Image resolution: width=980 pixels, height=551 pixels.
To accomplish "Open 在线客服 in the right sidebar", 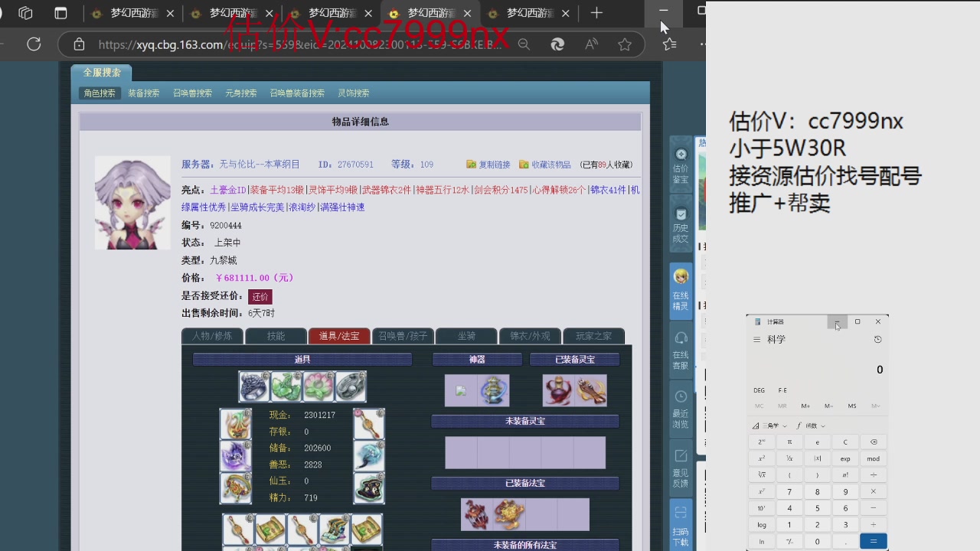I will point(681,350).
